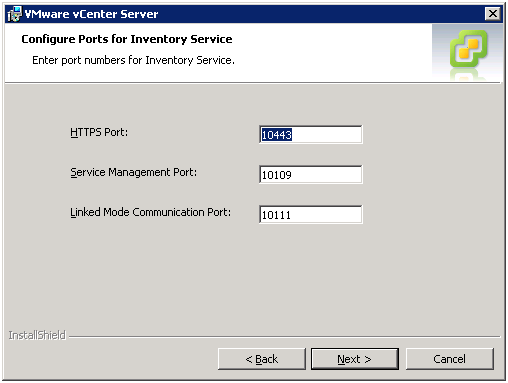Focus the HTTPS Port input field
The image size is (508, 383).
coord(310,135)
